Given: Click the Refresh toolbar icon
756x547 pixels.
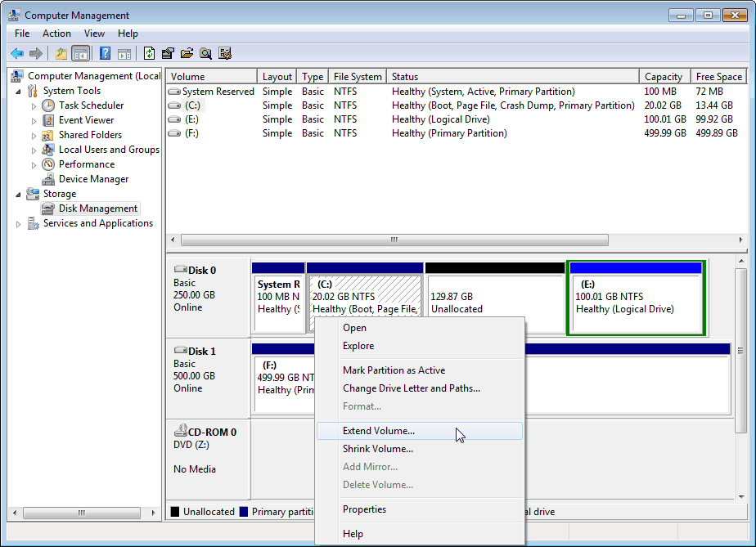Looking at the screenshot, I should (150, 53).
